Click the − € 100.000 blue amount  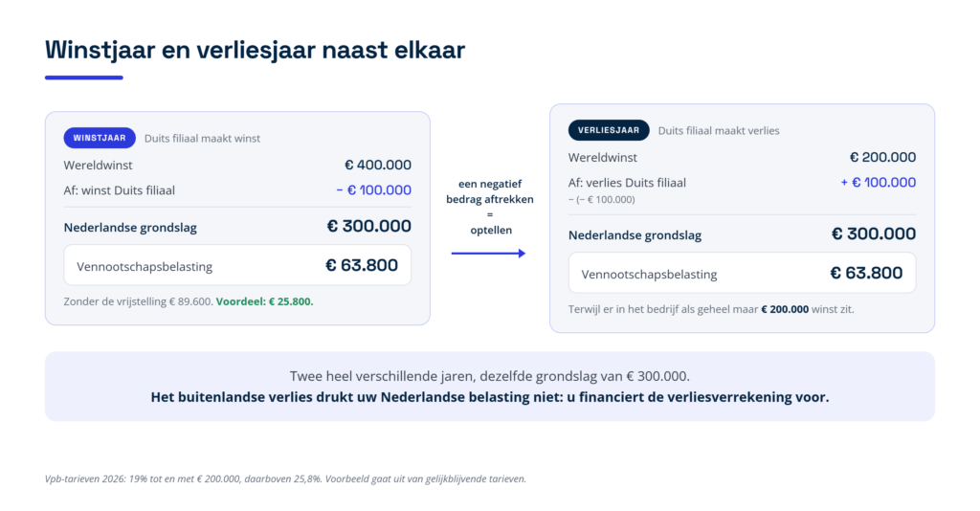click(x=373, y=189)
